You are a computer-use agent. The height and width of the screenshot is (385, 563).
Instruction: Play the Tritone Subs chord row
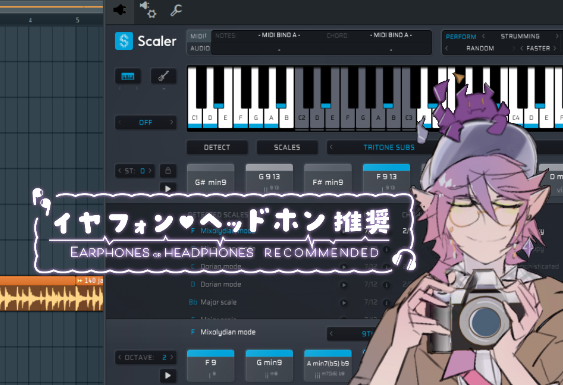click(168, 188)
